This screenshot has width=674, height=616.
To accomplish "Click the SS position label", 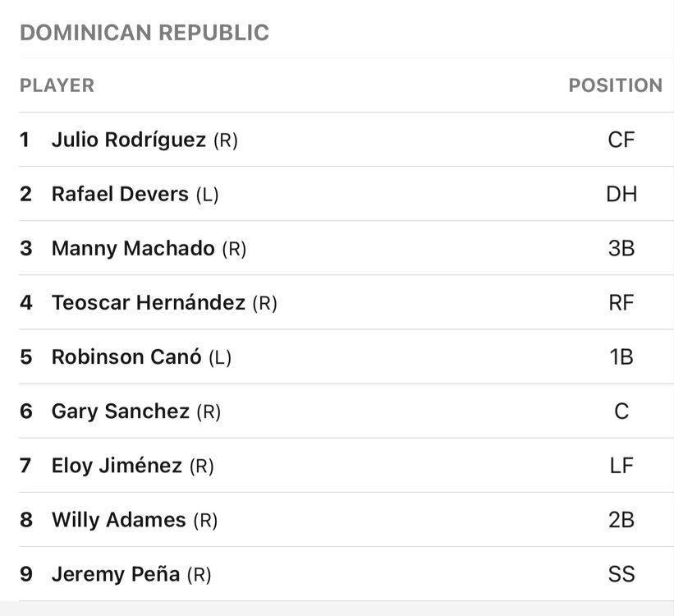I will (621, 573).
